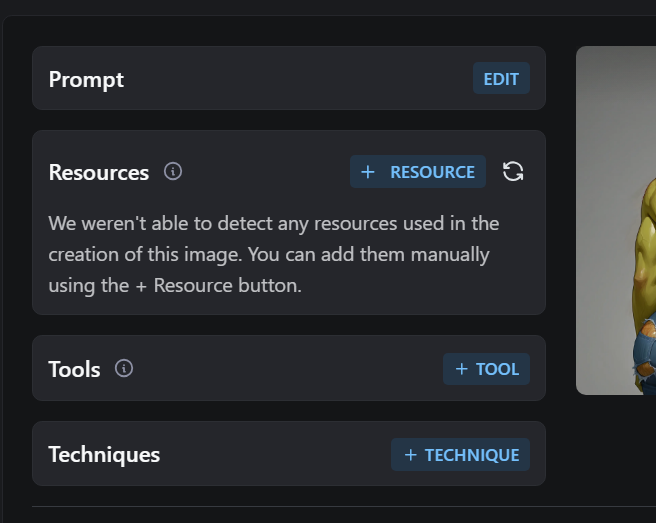Open the image preview thumbnail
The width and height of the screenshot is (656, 523).
tap(616, 220)
